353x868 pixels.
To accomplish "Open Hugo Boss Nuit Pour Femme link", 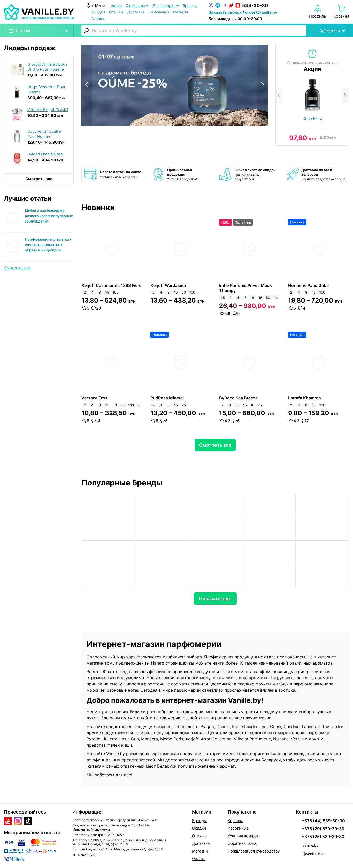I will 47,89.
